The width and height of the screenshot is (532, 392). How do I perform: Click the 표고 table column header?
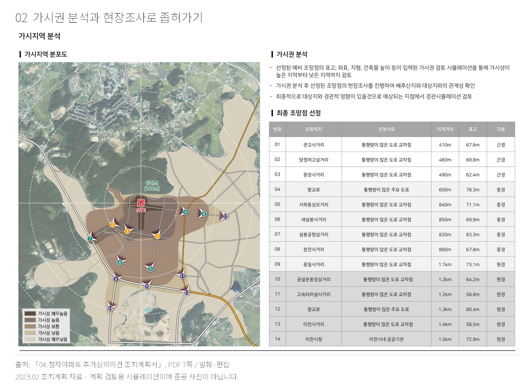pos(473,129)
